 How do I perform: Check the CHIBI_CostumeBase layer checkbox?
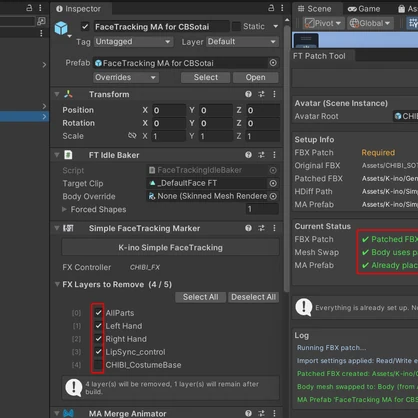(x=98, y=365)
